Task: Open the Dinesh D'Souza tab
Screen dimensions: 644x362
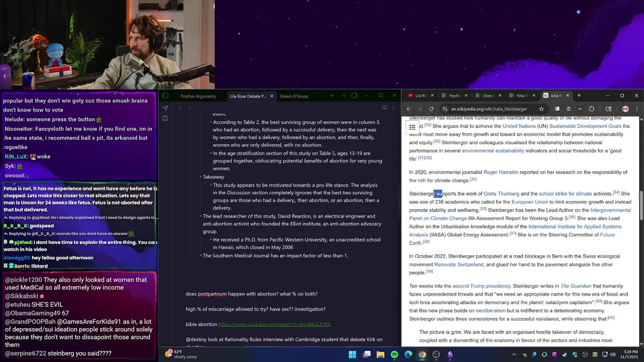Action: pyautogui.click(x=294, y=96)
